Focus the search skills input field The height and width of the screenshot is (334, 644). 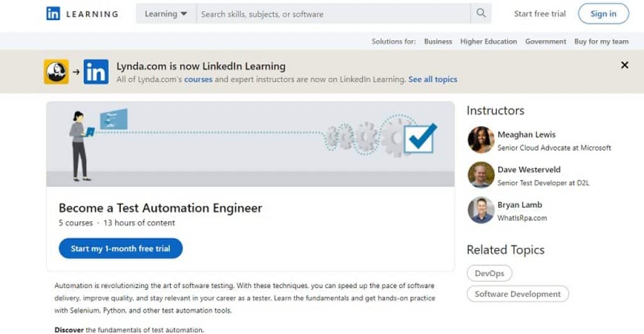pyautogui.click(x=333, y=14)
